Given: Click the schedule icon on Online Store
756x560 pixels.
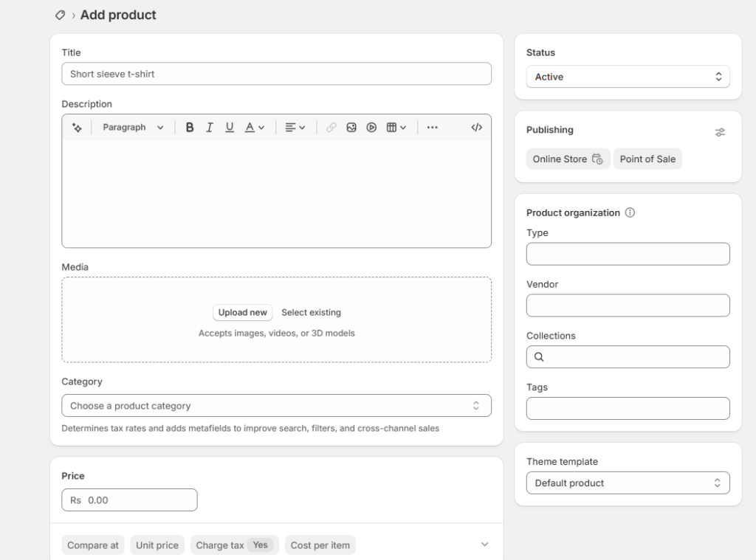Looking at the screenshot, I should click(597, 159).
